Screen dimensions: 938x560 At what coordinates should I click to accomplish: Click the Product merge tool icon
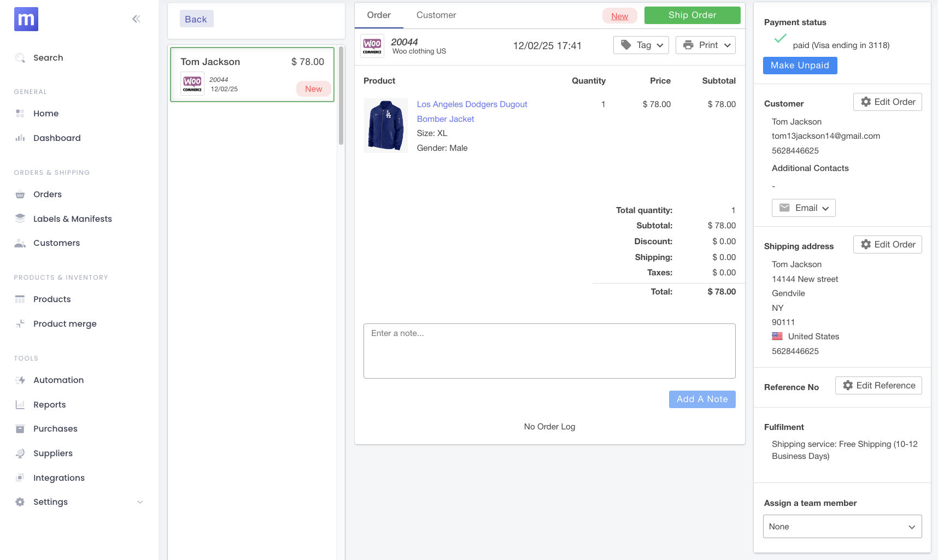click(20, 323)
